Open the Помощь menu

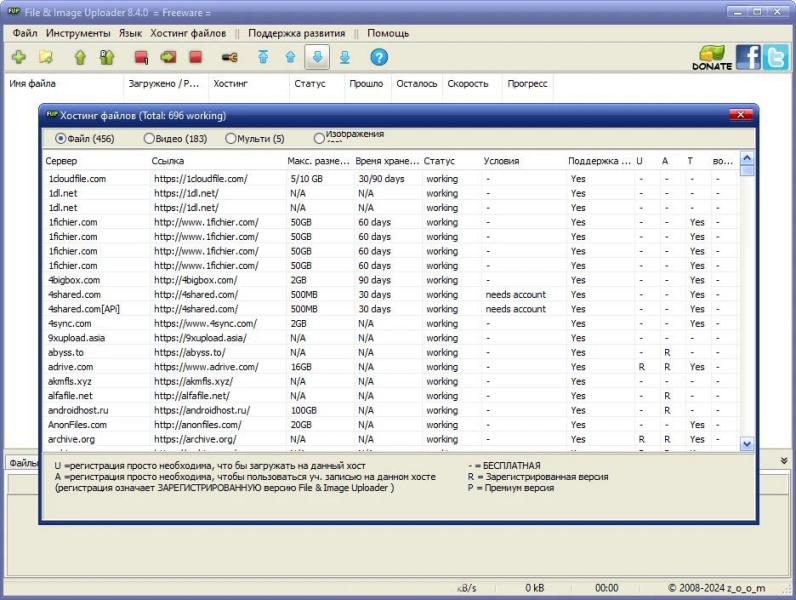[388, 33]
